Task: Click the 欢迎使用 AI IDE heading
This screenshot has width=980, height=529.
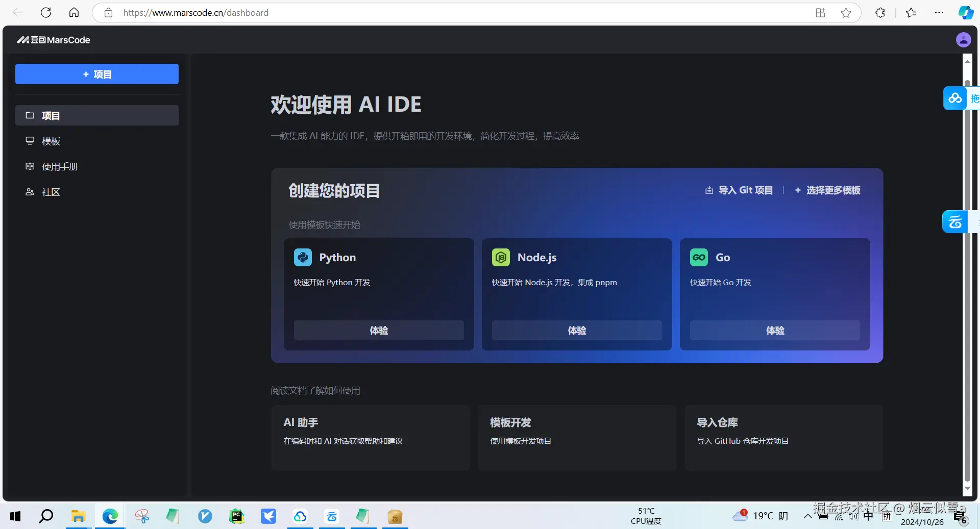Action: coord(346,105)
